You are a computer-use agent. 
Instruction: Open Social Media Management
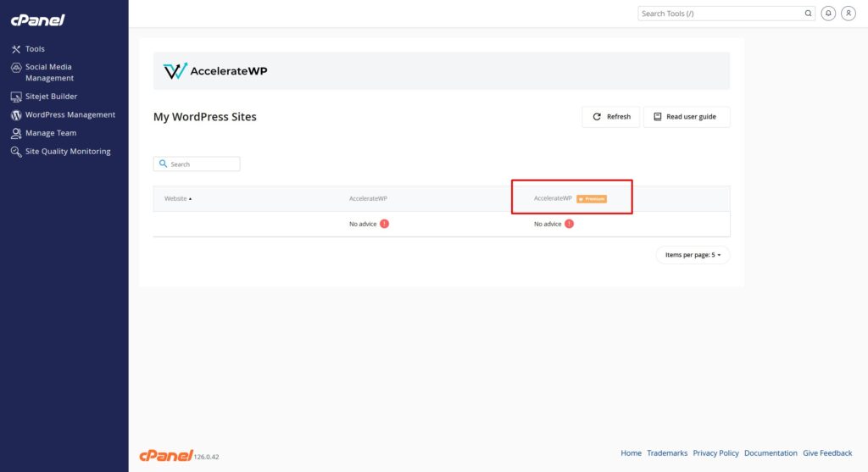pyautogui.click(x=48, y=72)
